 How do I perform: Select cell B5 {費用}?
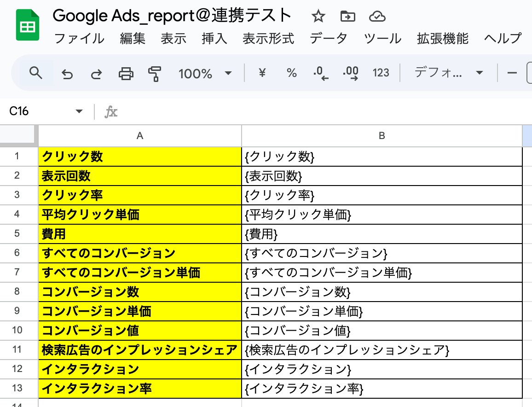pos(382,234)
